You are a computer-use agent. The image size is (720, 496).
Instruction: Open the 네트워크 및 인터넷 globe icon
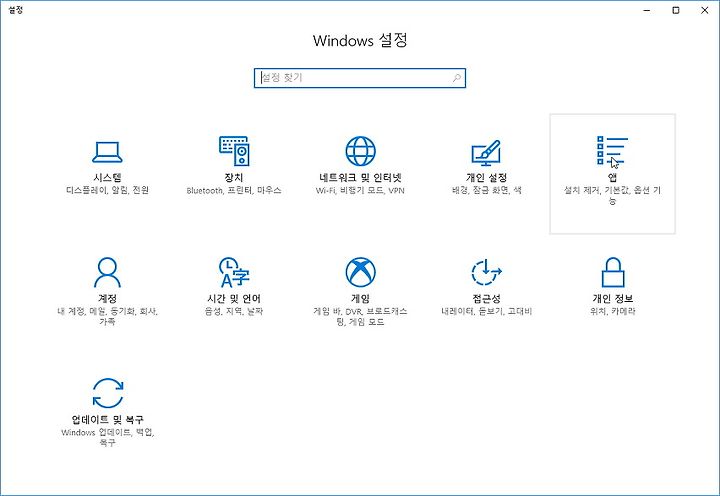click(360, 151)
